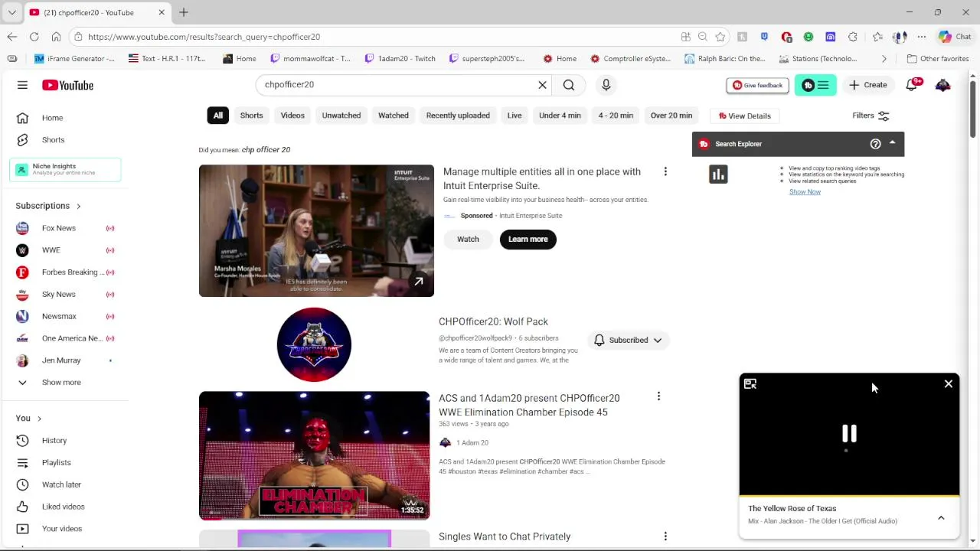Viewport: 980px width, 551px height.
Task: Click the Search Explorer bar chart icon
Action: [718, 174]
